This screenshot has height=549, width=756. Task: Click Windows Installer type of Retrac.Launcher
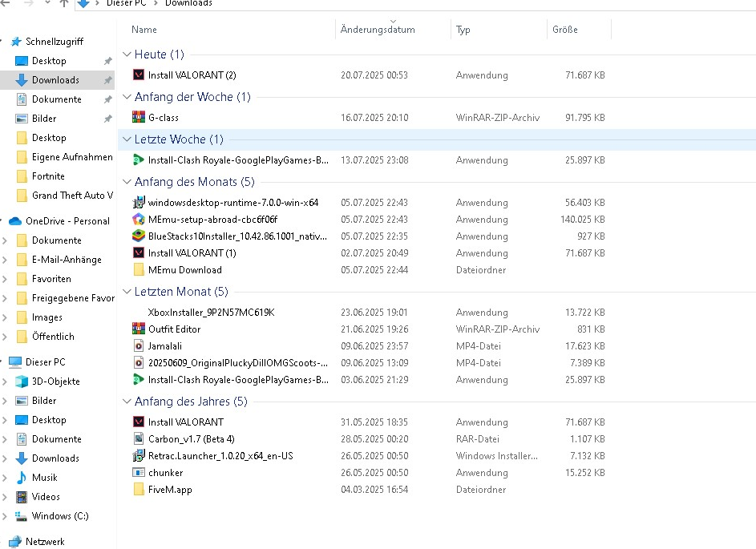coord(496,455)
